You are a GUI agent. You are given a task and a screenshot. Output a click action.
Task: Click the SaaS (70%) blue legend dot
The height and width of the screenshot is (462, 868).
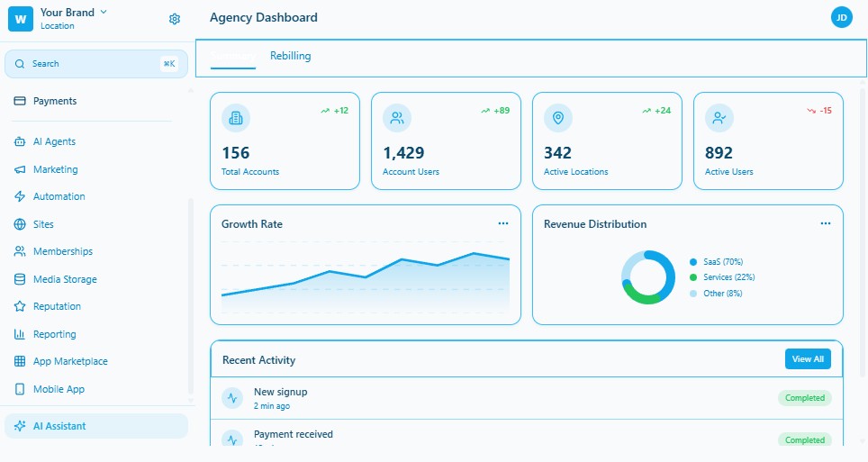[x=693, y=262]
